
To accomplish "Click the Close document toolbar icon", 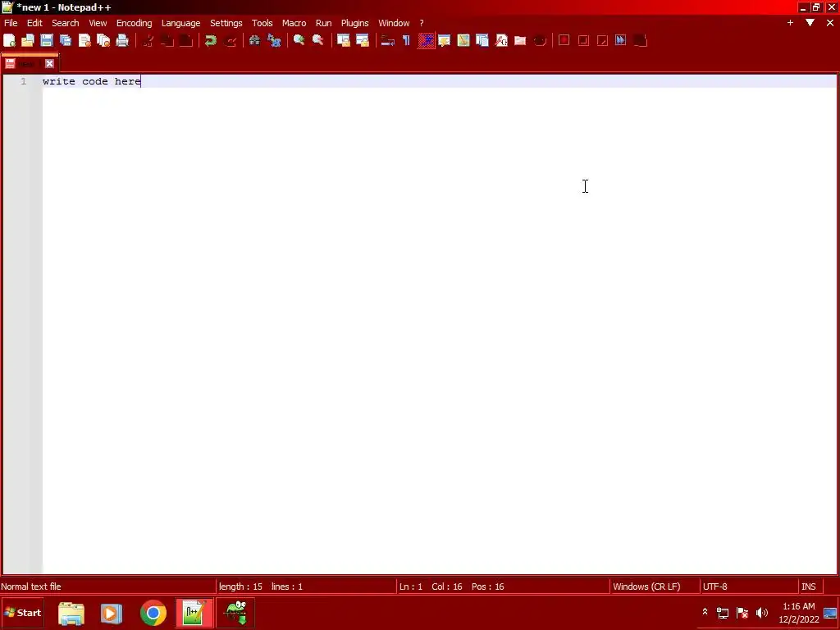I will [x=84, y=40].
